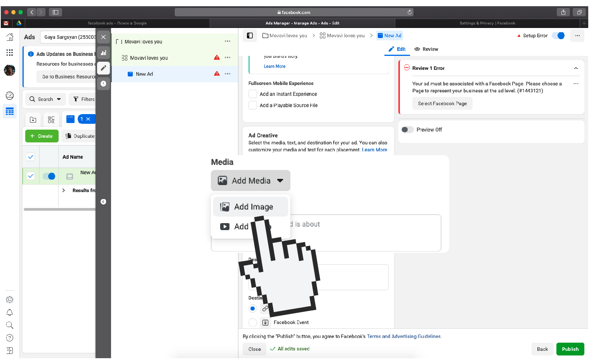This screenshot has width=589, height=364.
Task: Open the charts view icon
Action: [103, 53]
